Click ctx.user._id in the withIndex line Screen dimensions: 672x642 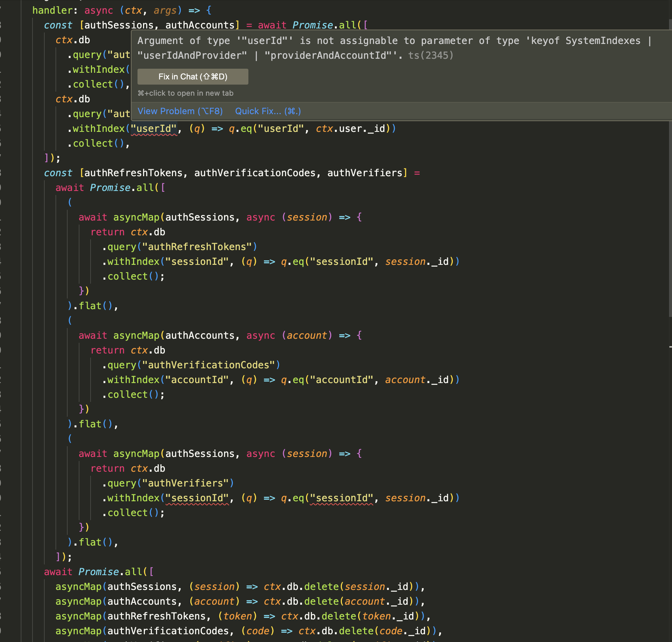(350, 129)
